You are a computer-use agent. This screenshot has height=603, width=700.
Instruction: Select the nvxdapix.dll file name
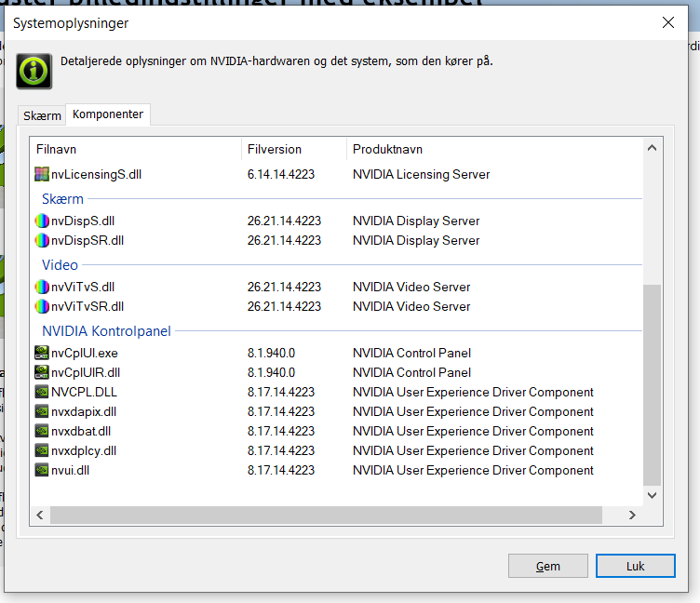[x=84, y=411]
